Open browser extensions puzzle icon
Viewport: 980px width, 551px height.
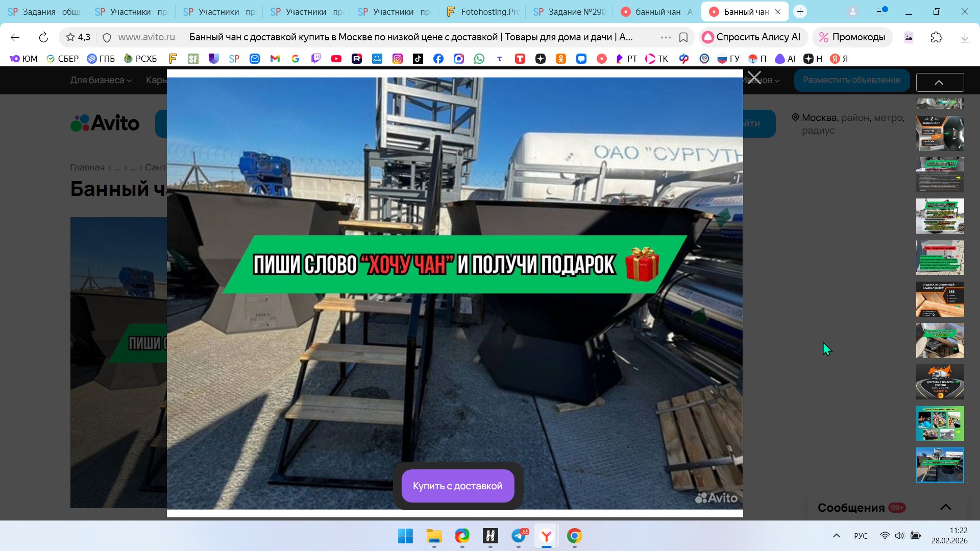click(x=936, y=37)
